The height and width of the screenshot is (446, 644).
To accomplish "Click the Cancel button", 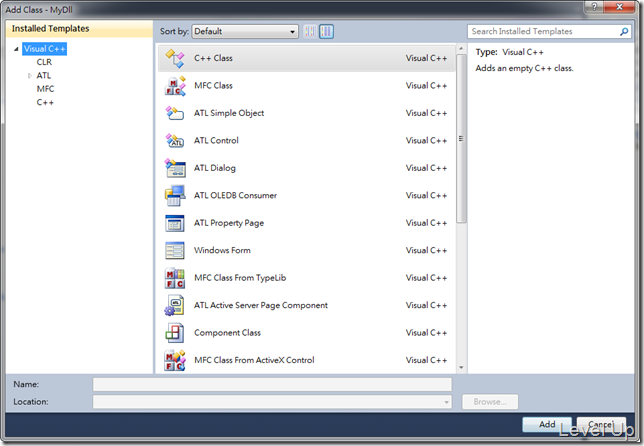I will [x=601, y=424].
